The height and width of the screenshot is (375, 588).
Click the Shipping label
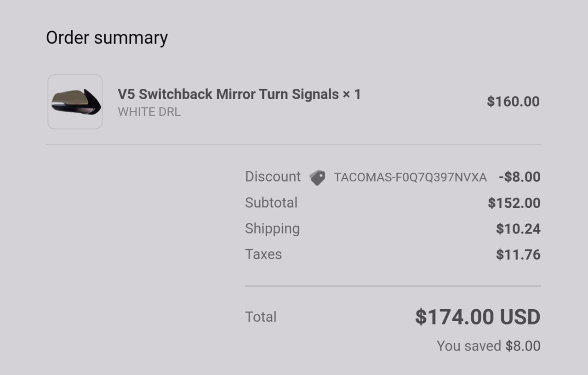click(272, 229)
